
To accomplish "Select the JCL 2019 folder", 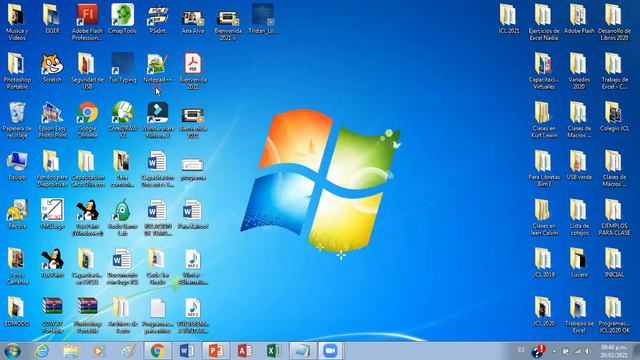I will [544, 262].
